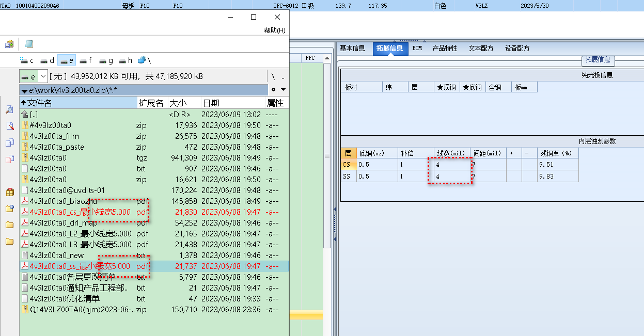This screenshot has height=336, width=644.
Task: Select file 4v3lz00ta0各层更改清单
Action: pyautogui.click(x=154, y=277)
